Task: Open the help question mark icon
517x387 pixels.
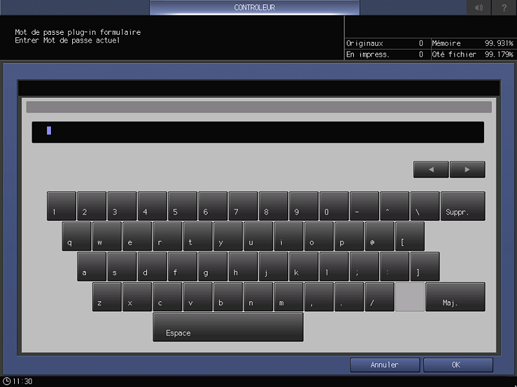Action: 504,7
